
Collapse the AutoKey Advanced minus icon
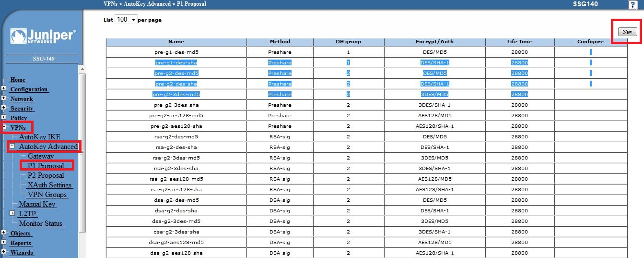13,146
